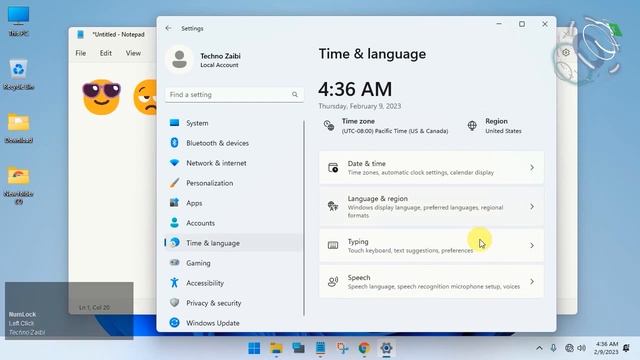Screen dimensions: 640x360
Task: Click the notification bell icon
Action: pyautogui.click(x=626, y=348)
